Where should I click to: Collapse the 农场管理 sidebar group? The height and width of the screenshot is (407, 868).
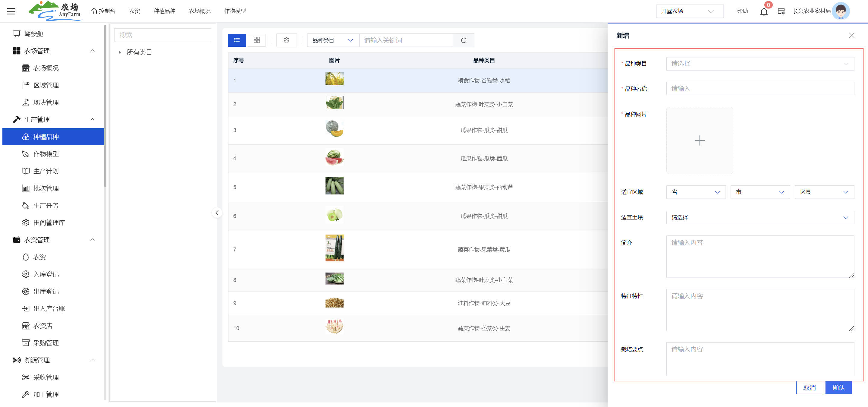tap(92, 51)
